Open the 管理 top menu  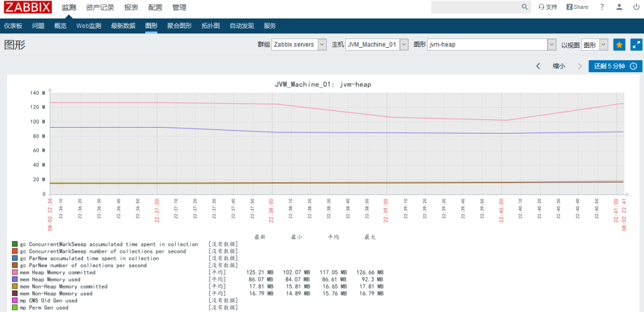pyautogui.click(x=179, y=7)
